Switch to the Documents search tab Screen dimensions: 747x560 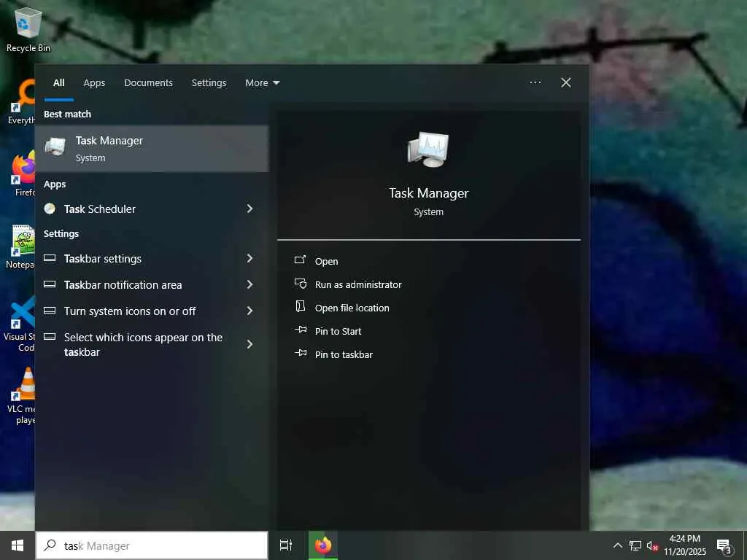[x=148, y=83]
